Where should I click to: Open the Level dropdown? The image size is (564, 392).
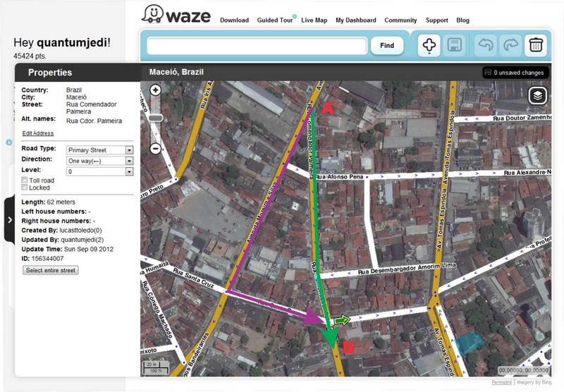[x=99, y=171]
